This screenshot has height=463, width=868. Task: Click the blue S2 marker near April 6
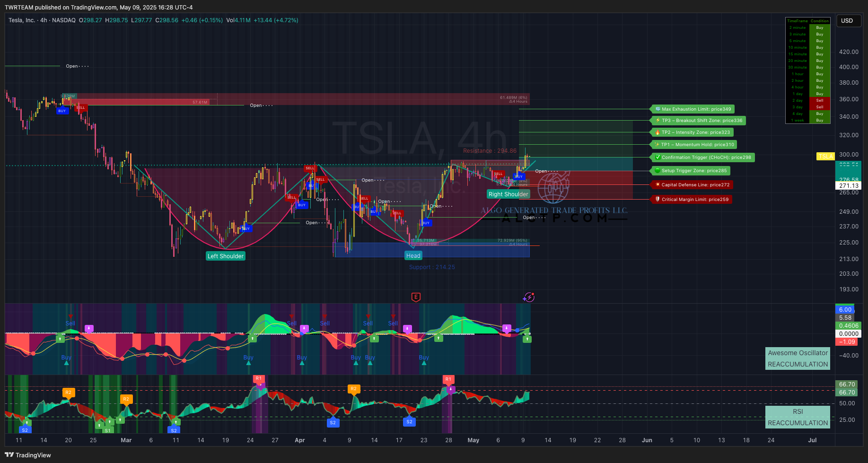coord(333,422)
